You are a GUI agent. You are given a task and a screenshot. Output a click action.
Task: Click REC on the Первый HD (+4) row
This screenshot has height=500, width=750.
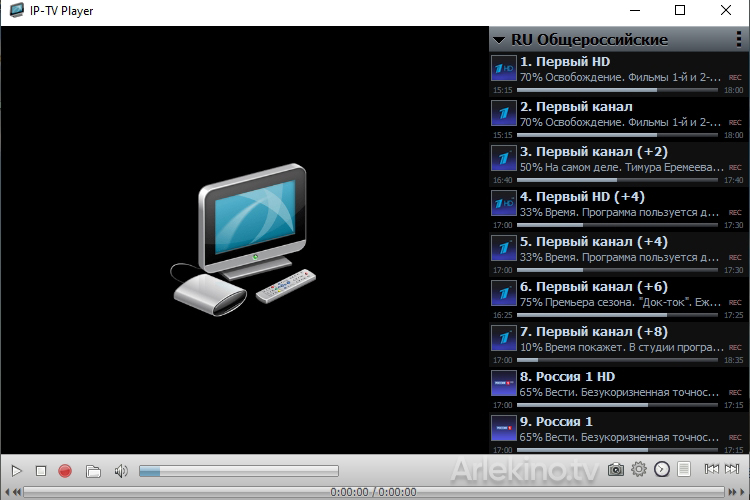[x=735, y=212]
